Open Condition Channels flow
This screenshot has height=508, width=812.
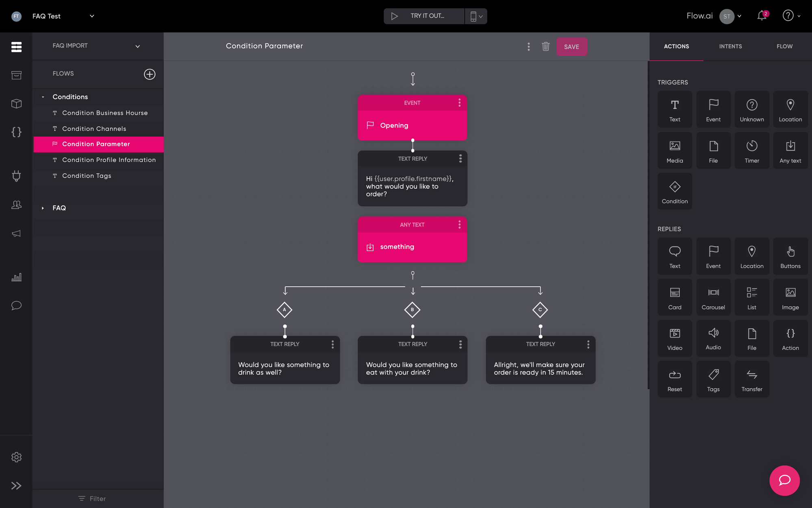click(x=94, y=129)
